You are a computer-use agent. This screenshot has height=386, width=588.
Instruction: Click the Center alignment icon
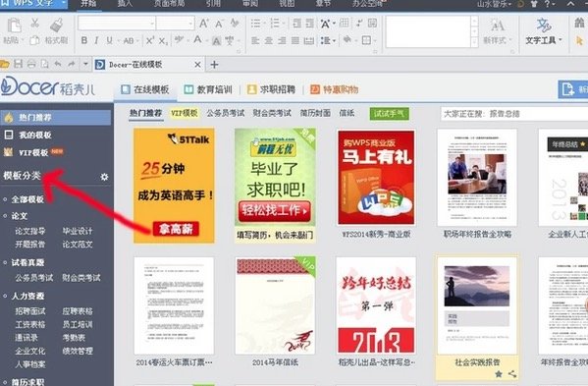[x=269, y=40]
